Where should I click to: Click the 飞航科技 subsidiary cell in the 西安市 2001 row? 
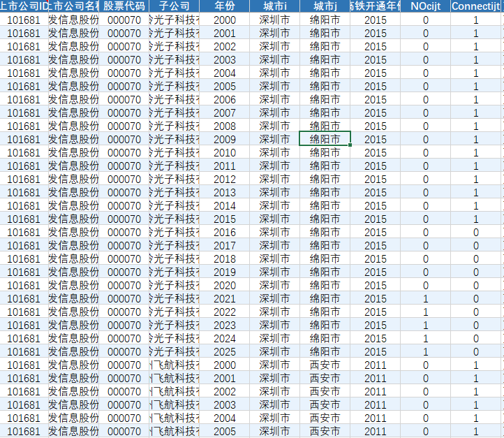[174, 378]
